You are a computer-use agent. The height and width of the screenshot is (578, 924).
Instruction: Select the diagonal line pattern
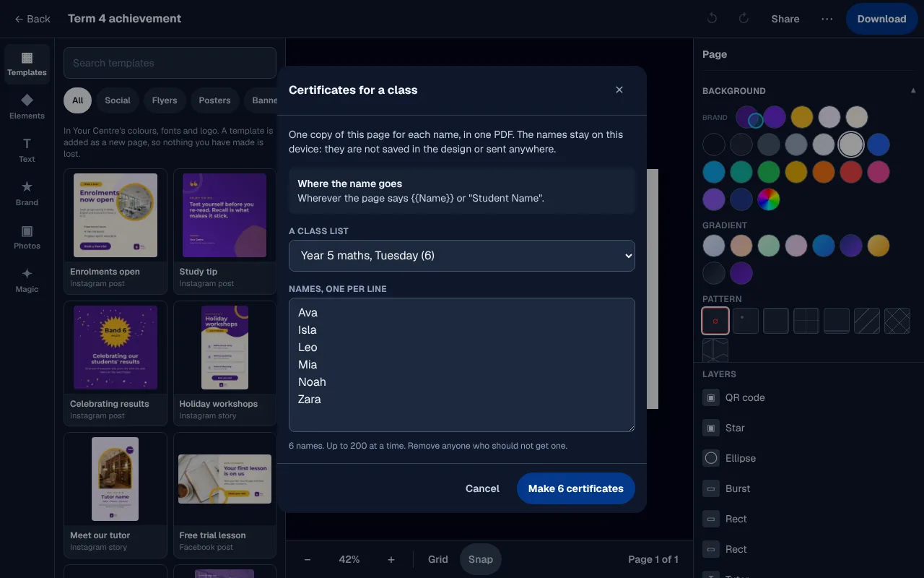coord(867,321)
